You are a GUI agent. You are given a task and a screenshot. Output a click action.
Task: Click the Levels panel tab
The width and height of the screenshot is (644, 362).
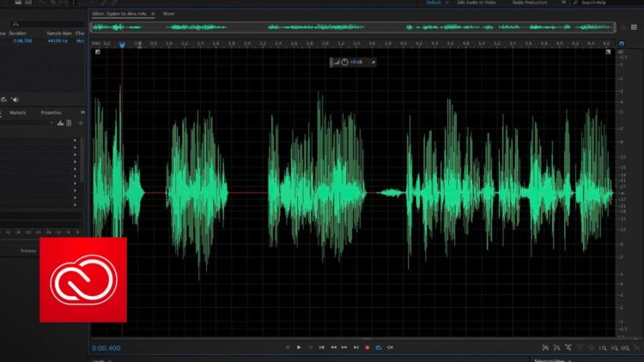click(98, 360)
